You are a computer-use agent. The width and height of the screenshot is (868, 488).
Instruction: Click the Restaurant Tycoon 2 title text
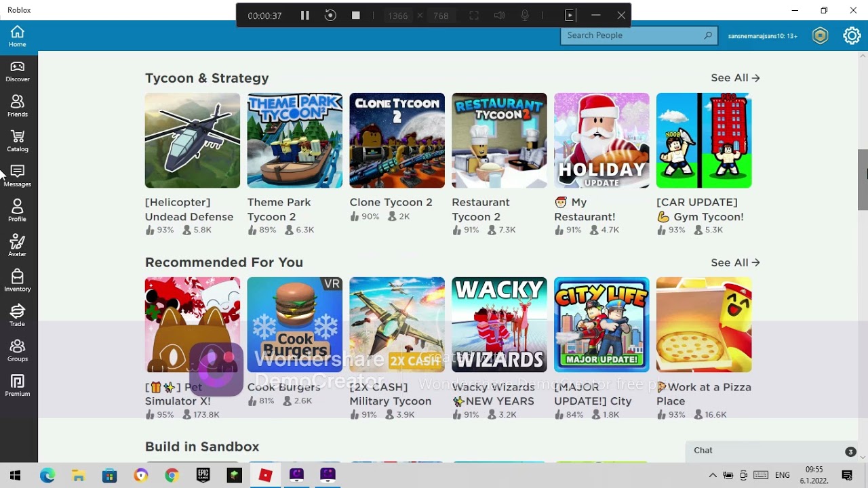(481, 209)
